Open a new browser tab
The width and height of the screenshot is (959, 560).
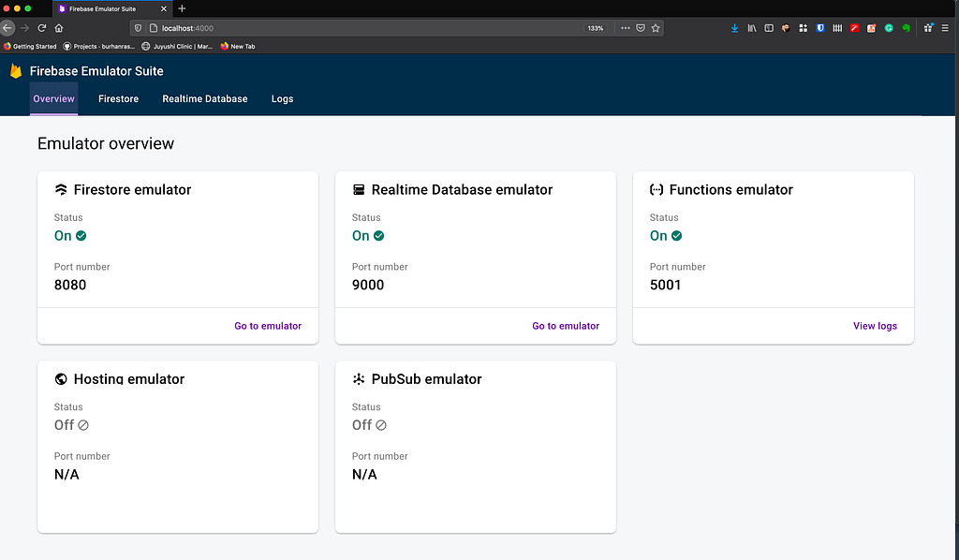point(182,8)
